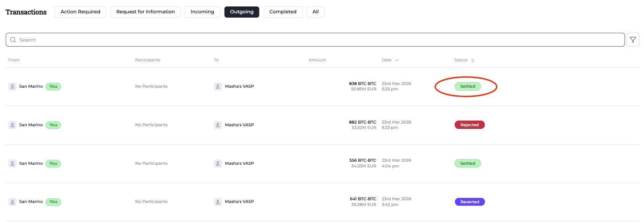Click the 3:42 pm timestamp
This screenshot has height=222, width=644.
click(x=390, y=204)
